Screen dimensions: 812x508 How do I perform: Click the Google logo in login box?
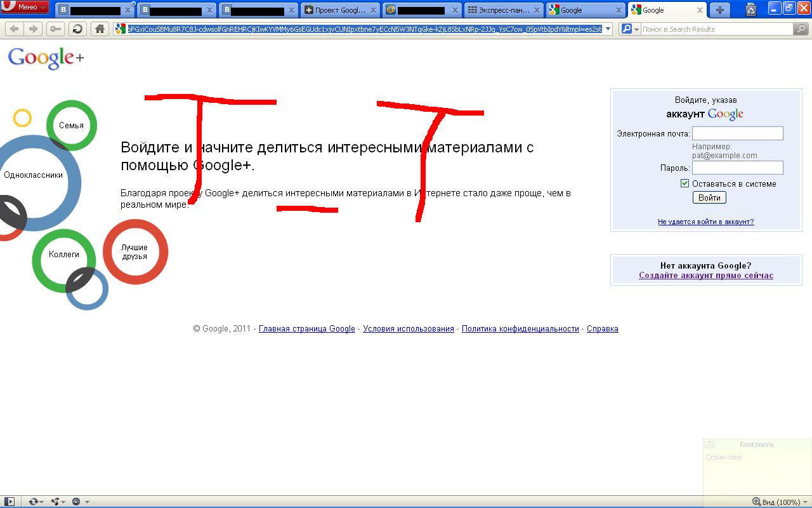725,114
